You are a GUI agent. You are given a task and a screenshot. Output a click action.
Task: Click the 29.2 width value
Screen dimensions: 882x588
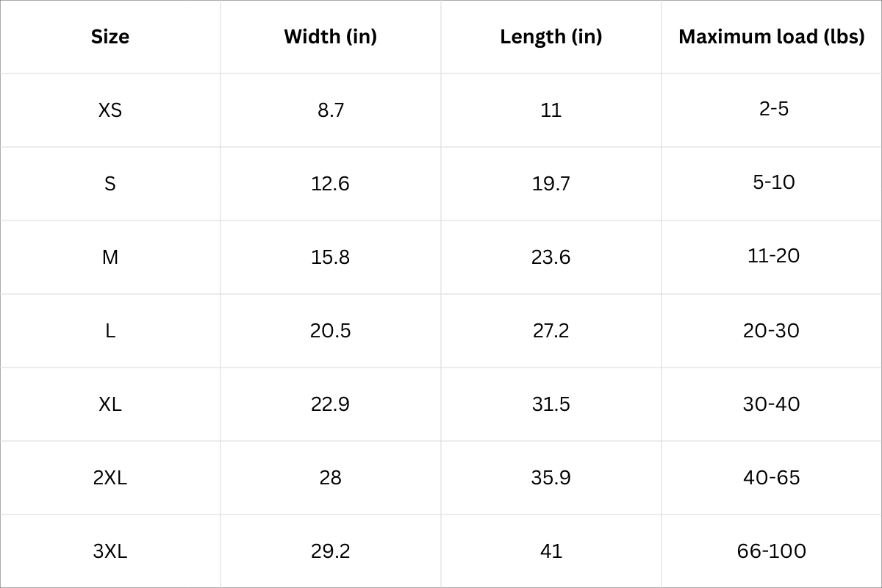point(331,551)
